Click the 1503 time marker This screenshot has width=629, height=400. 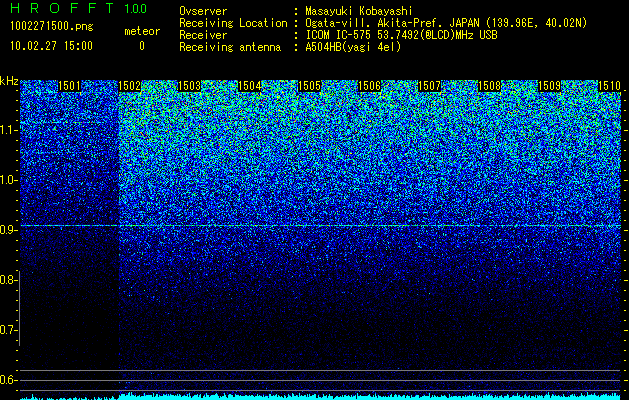(189, 86)
